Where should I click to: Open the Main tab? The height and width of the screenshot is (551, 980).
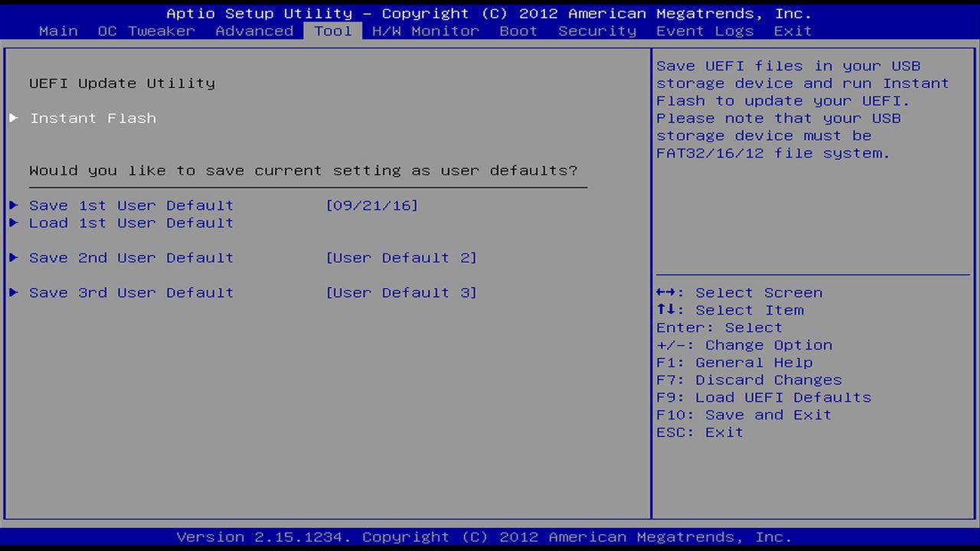click(x=58, y=31)
